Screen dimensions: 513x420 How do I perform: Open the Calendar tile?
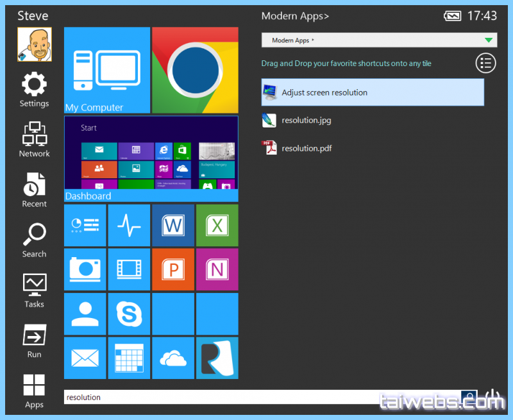click(x=129, y=358)
